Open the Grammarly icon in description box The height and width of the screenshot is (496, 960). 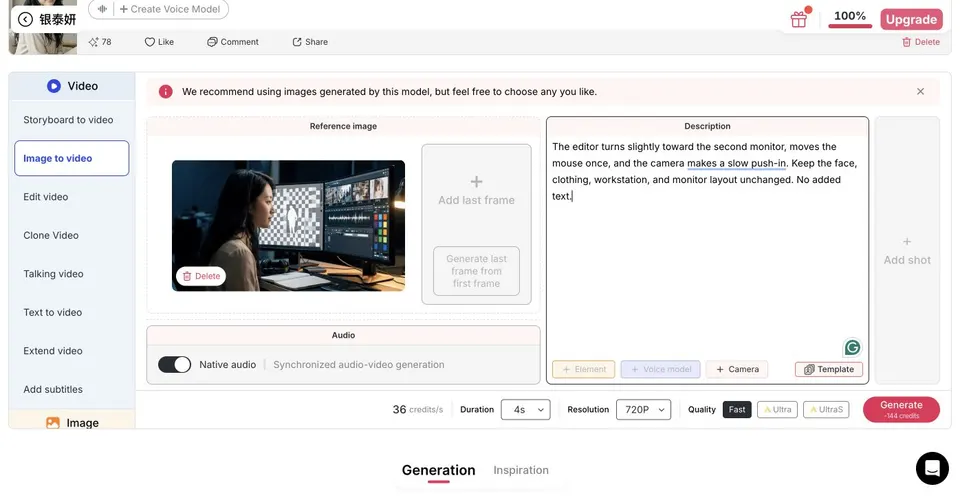852,348
